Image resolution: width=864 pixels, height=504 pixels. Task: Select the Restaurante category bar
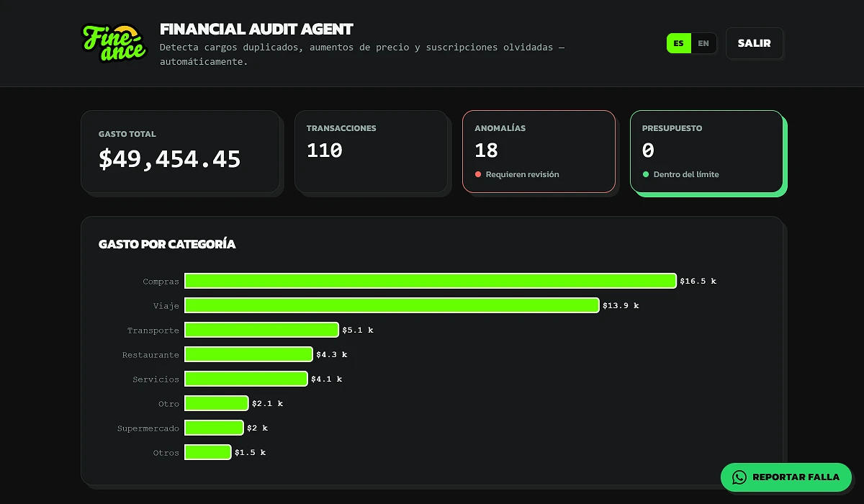pyautogui.click(x=248, y=354)
